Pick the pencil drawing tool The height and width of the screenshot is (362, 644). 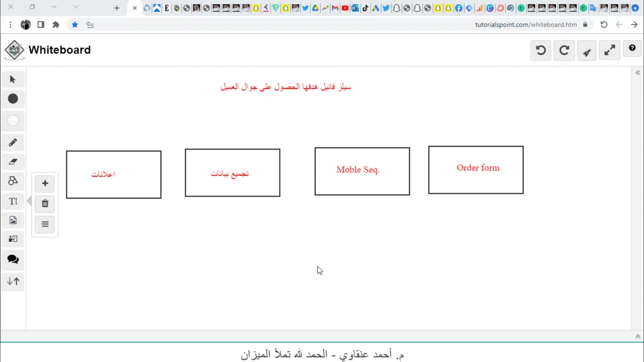click(x=13, y=143)
